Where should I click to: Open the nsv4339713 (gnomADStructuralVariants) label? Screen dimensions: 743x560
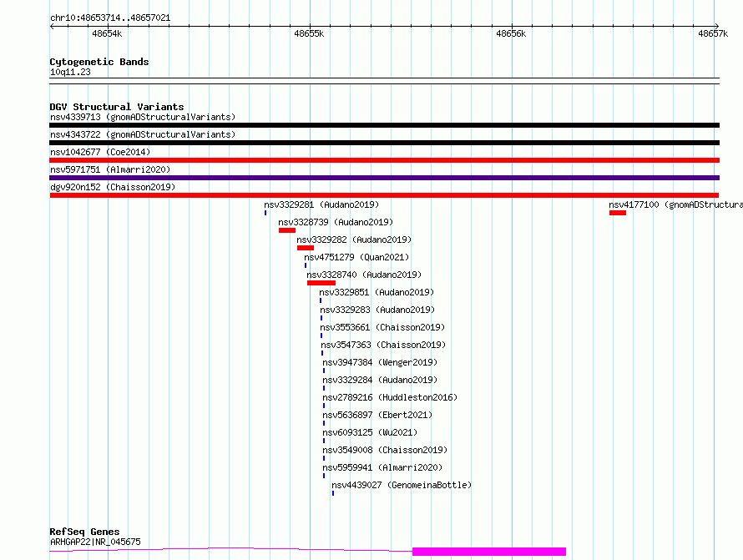point(143,117)
